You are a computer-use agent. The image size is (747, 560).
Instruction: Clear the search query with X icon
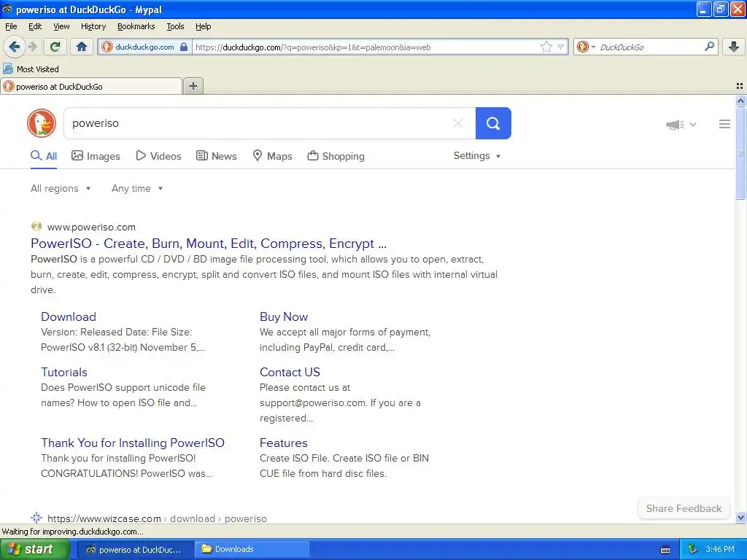(x=458, y=123)
